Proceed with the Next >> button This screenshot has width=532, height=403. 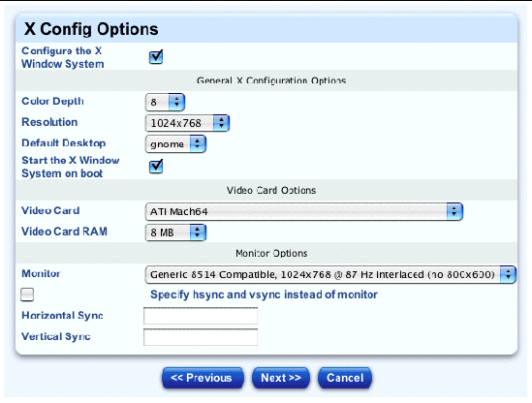point(281,378)
